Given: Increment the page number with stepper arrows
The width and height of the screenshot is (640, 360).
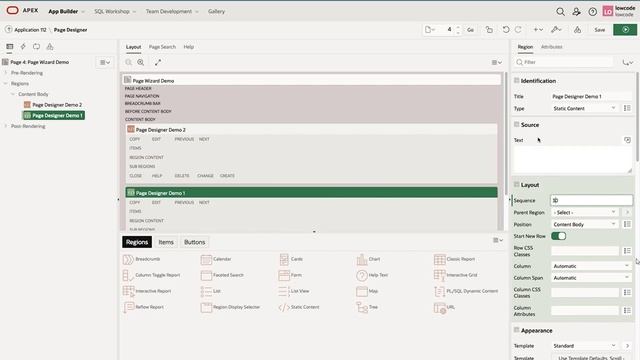Looking at the screenshot, I should pyautogui.click(x=458, y=27).
